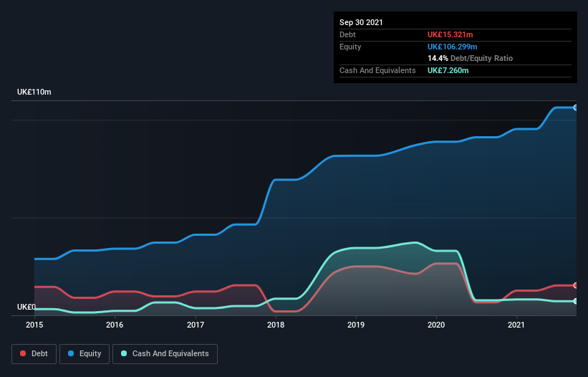Toggle the Equity series legend button

click(x=85, y=354)
